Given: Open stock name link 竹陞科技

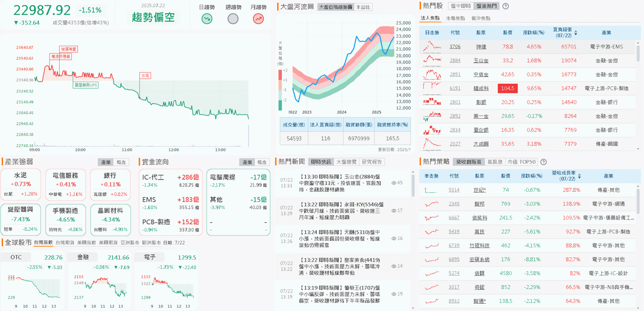Looking at the screenshot, I should [480, 245].
